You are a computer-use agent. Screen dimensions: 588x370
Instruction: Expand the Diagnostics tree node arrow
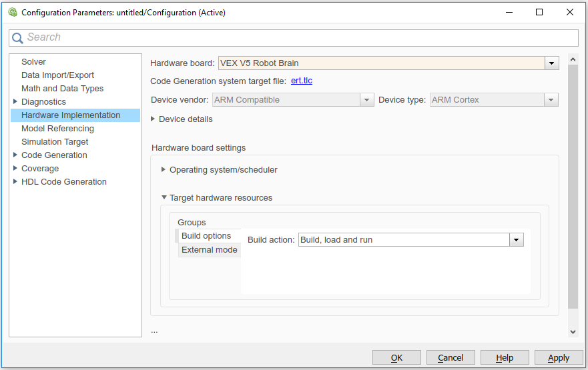pyautogui.click(x=15, y=102)
